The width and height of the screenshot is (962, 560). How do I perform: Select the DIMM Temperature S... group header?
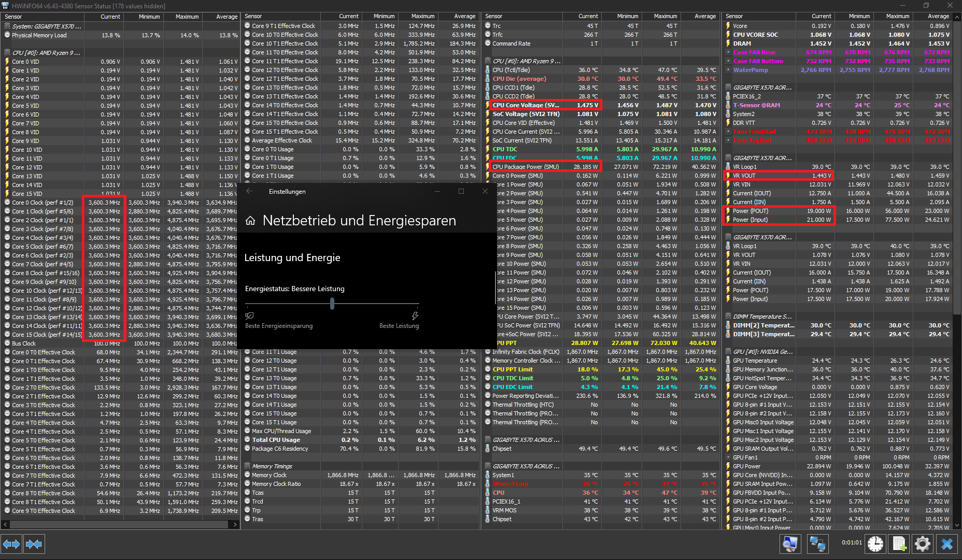point(838,317)
